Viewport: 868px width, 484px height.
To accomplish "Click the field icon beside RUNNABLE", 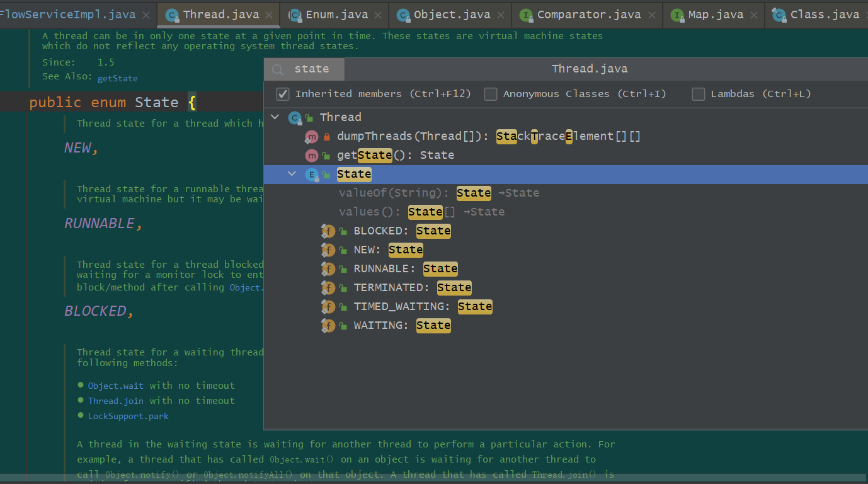I will click(x=328, y=269).
